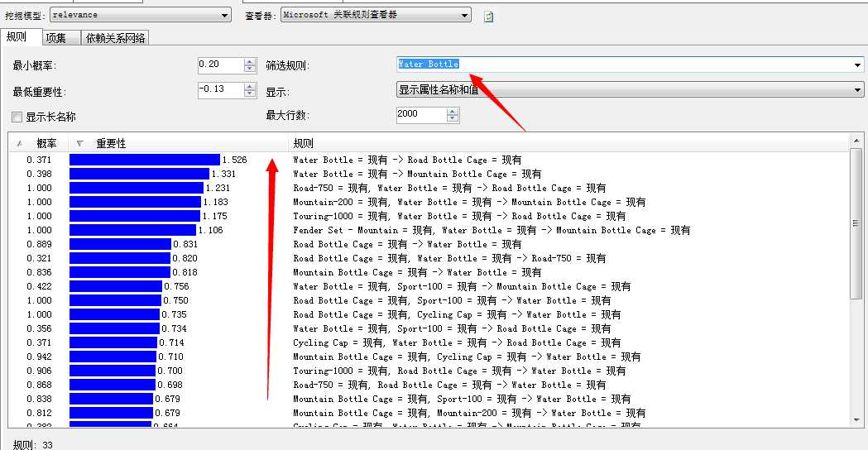Toggle the 显示长名称 checkbox
Image resolution: width=868 pixels, height=450 pixels.
point(17,117)
